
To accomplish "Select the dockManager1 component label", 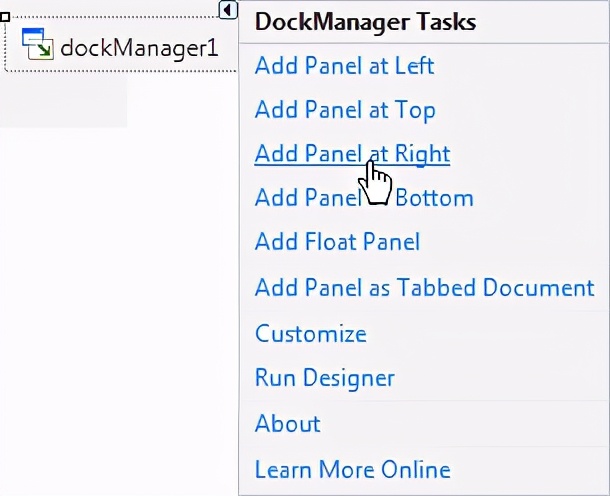I will pyautogui.click(x=139, y=47).
